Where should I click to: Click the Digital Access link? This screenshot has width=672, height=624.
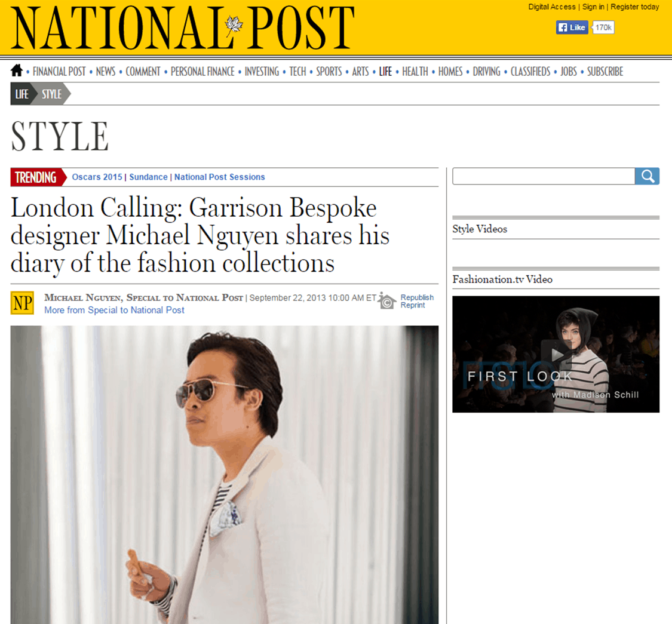coord(551,7)
